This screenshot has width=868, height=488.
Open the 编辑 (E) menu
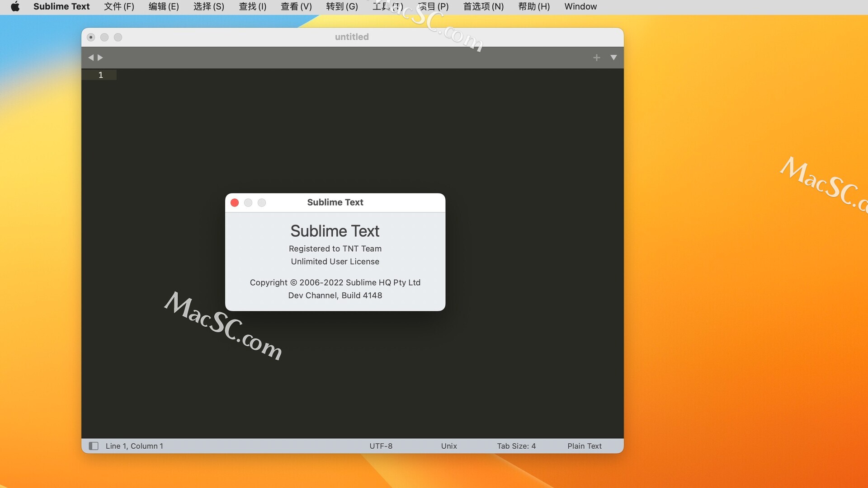164,6
